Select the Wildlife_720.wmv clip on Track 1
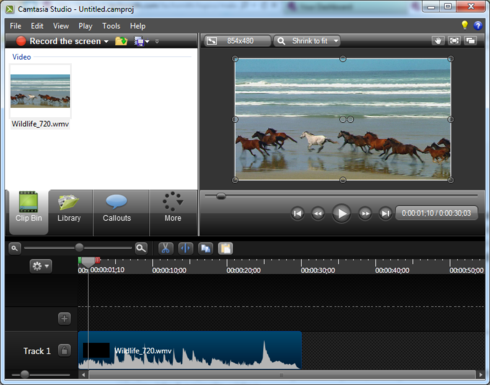Viewport: 490px width, 385px height. coord(190,350)
